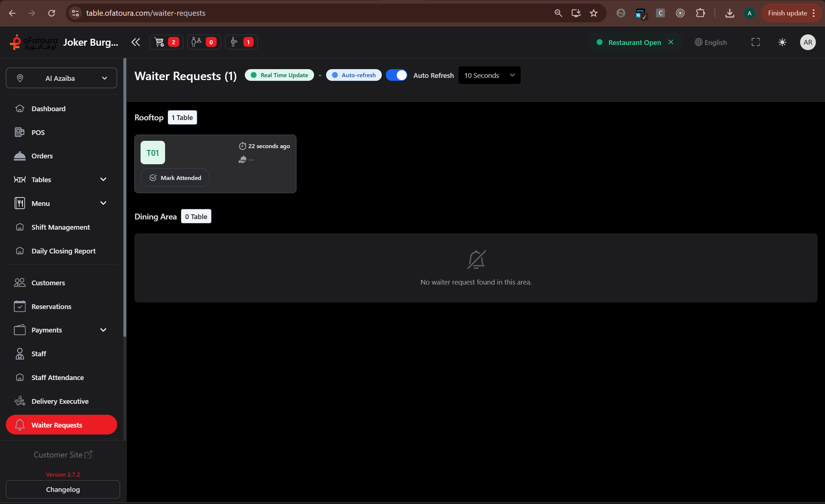825x504 pixels.
Task: Click the sidebar vertical scrollbar
Action: (125, 198)
